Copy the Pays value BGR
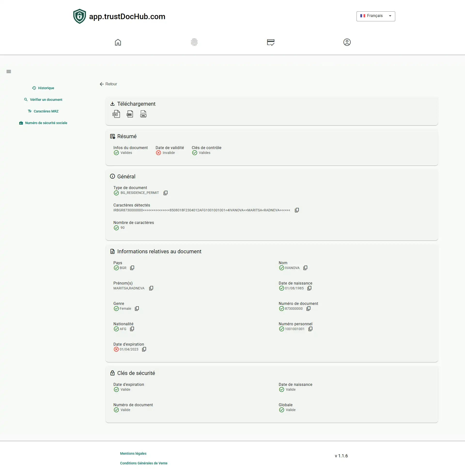The width and height of the screenshot is (465, 476). click(x=132, y=268)
